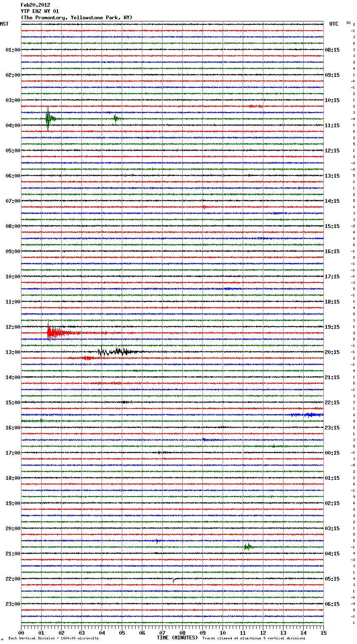Viewport: 357px width, 644px height.
Task: Select the 22:00 MST time label
Action: [13, 579]
